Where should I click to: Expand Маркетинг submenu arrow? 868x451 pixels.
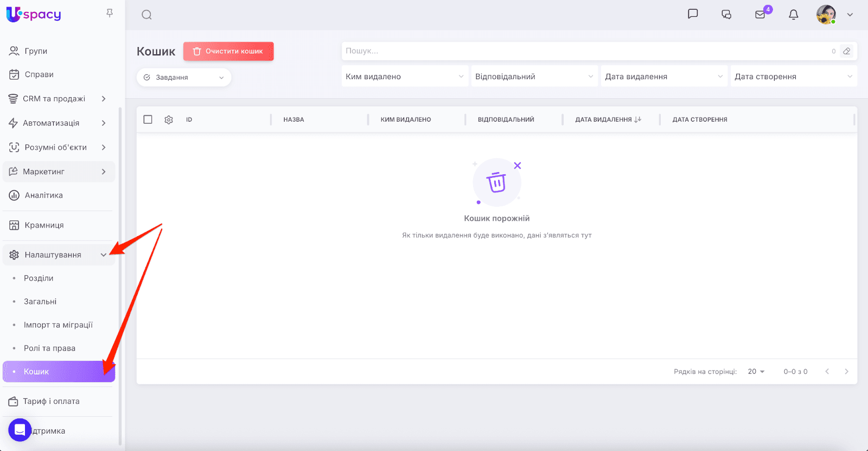coord(104,171)
